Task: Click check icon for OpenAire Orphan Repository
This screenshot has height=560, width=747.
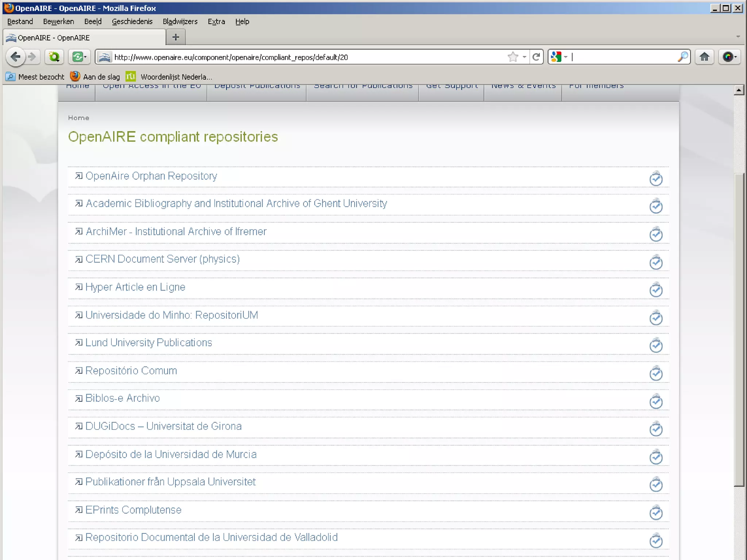Action: pyautogui.click(x=656, y=178)
